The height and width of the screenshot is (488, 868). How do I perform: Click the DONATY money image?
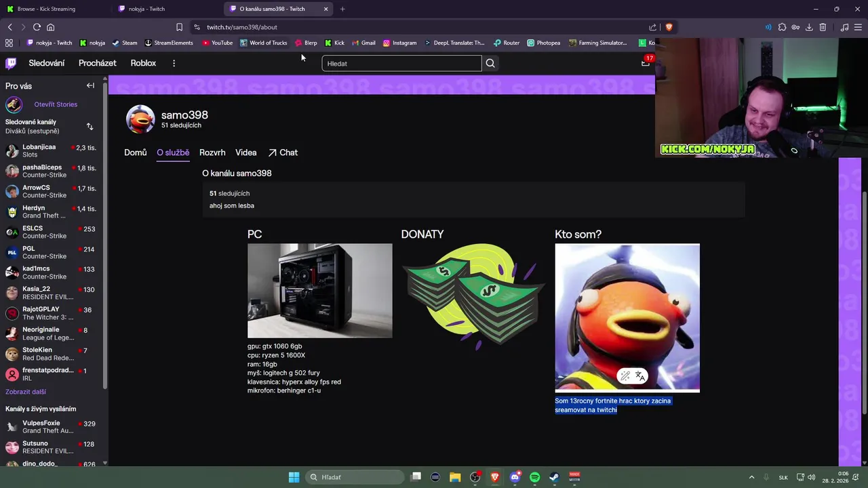(x=473, y=297)
